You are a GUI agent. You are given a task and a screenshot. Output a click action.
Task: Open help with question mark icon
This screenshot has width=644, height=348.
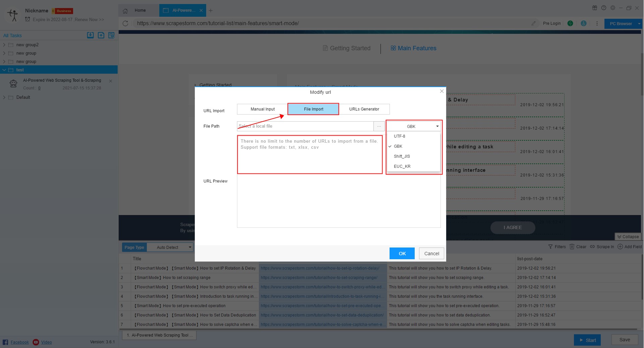point(604,8)
